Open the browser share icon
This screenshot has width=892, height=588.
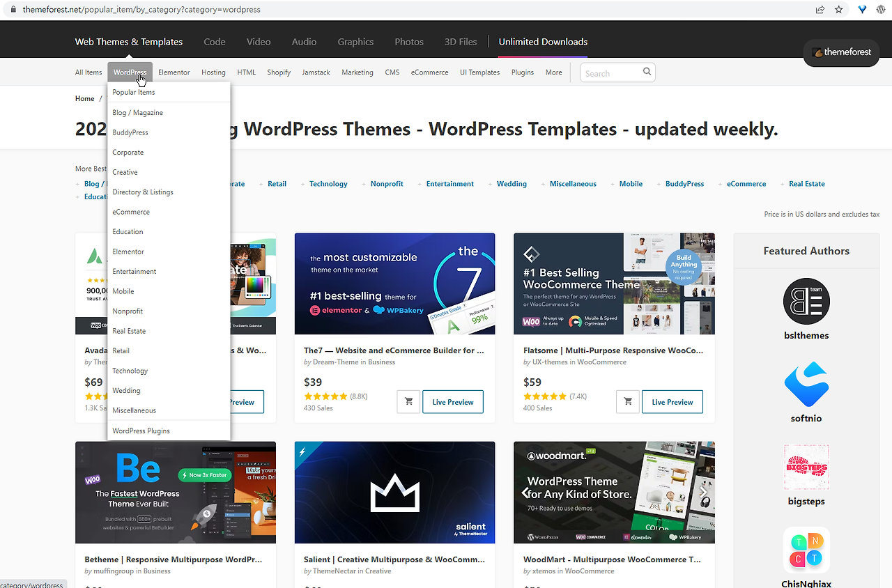[x=820, y=10]
